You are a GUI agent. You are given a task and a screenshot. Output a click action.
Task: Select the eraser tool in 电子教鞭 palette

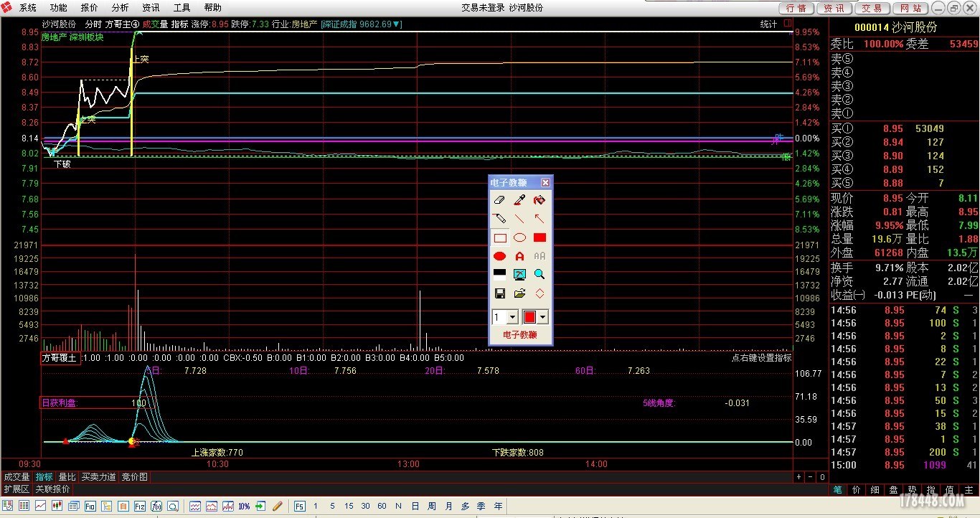click(x=500, y=200)
